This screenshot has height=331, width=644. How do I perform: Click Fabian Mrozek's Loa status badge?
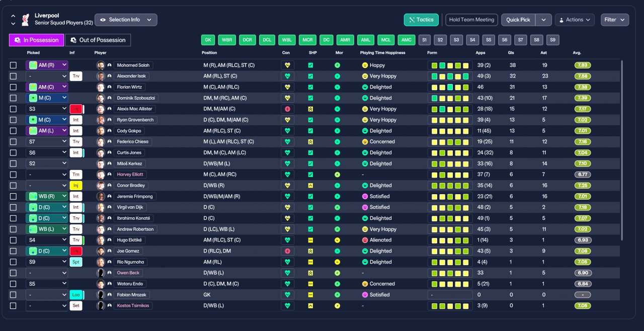(76, 295)
